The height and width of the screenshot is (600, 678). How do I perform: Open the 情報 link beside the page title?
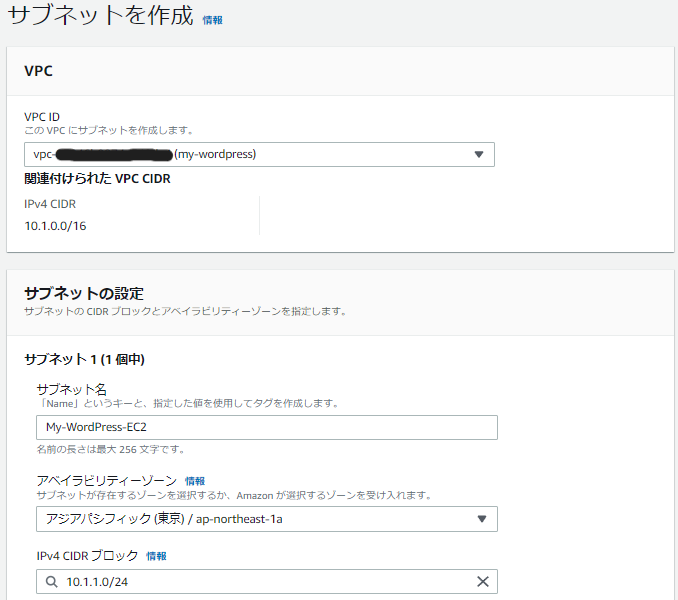pos(213,20)
